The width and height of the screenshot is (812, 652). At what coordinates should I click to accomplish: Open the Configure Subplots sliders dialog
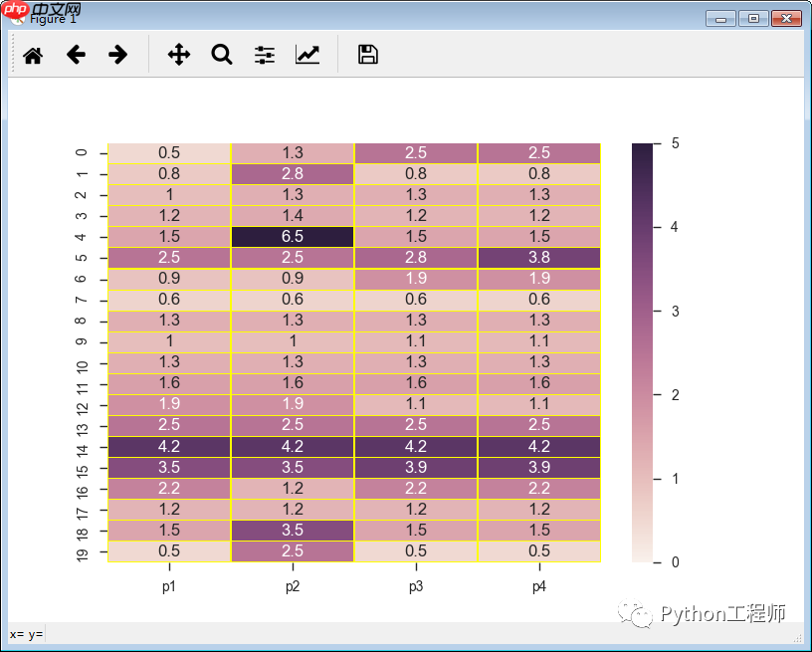[x=264, y=54]
